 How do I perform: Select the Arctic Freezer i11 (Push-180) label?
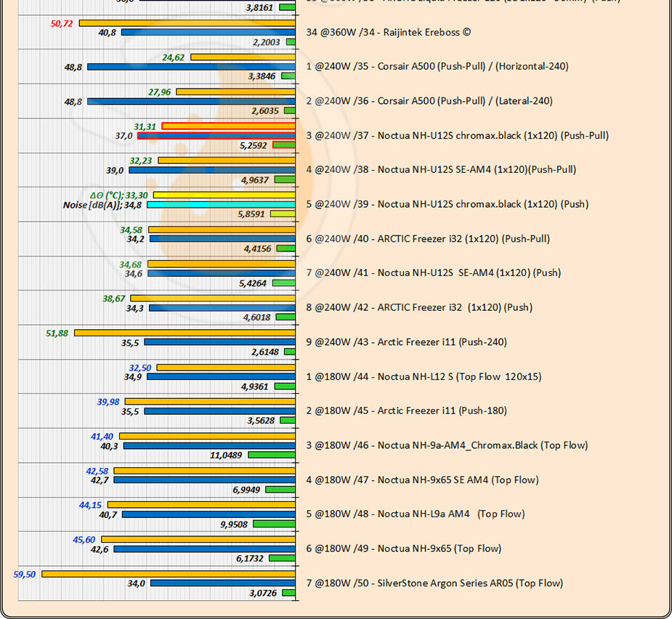pyautogui.click(x=406, y=410)
